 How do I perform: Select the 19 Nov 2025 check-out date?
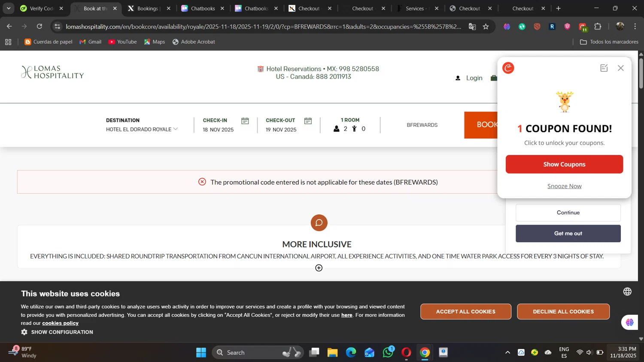[281, 130]
